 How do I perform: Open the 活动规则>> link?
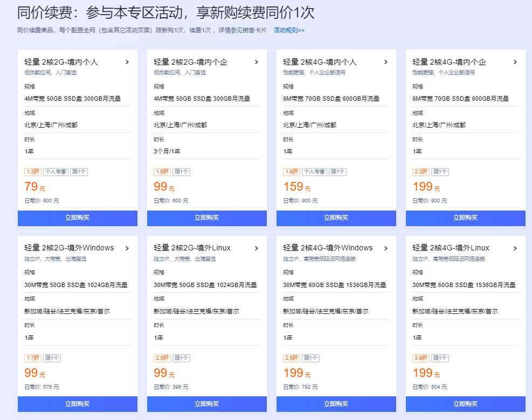(289, 30)
